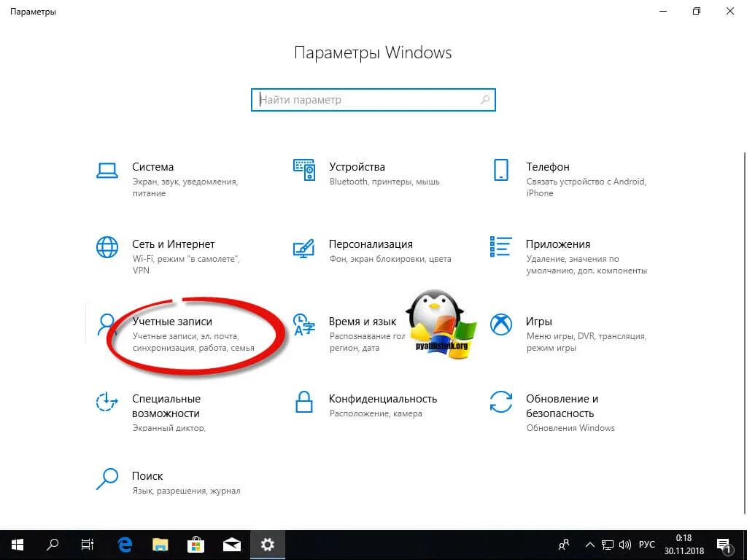The height and width of the screenshot is (560, 747).
Task: Open the Сеть и Интернет globe icon
Action: pos(107,247)
